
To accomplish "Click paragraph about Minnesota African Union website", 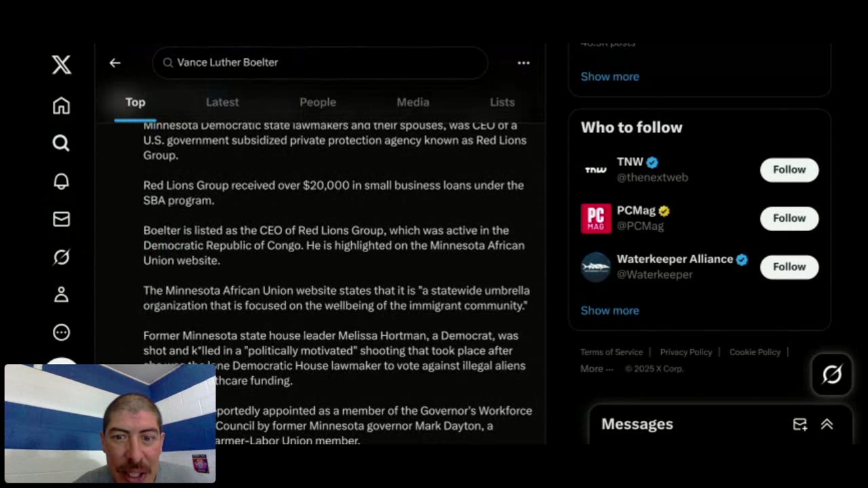I will (x=336, y=298).
